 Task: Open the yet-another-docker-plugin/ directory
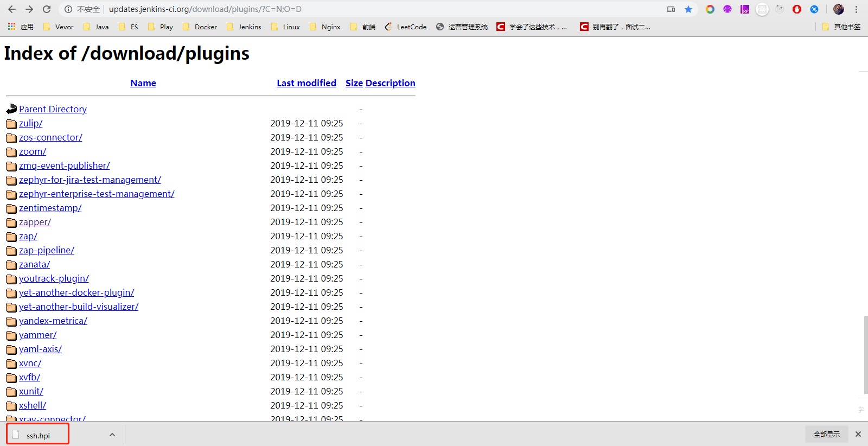pyautogui.click(x=76, y=292)
